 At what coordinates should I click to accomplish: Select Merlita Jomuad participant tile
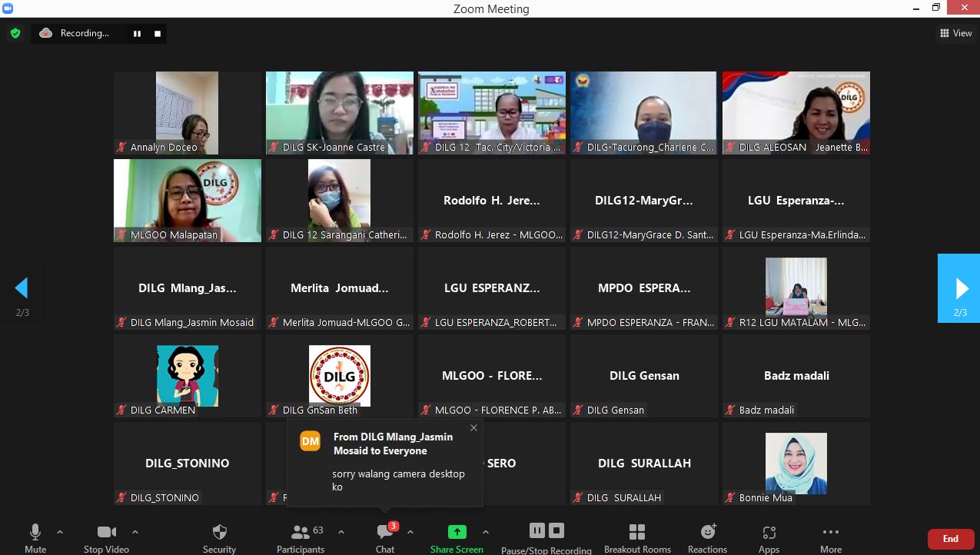(x=340, y=288)
